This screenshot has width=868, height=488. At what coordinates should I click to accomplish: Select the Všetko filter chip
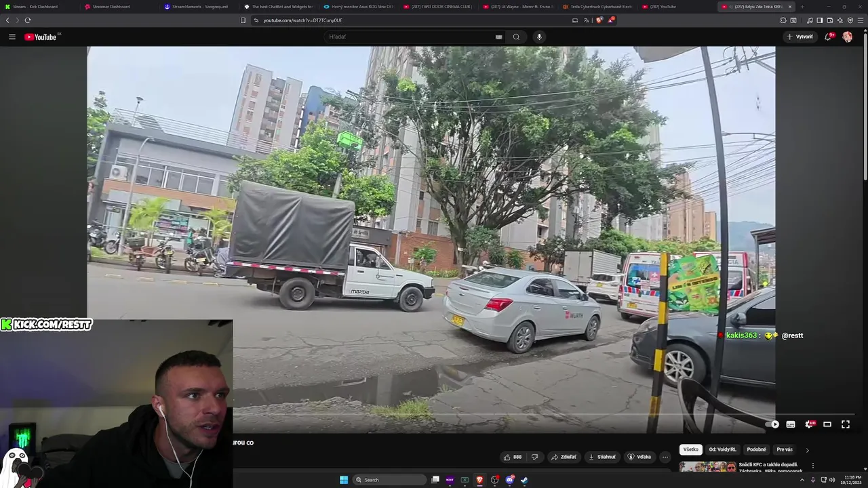pos(690,449)
